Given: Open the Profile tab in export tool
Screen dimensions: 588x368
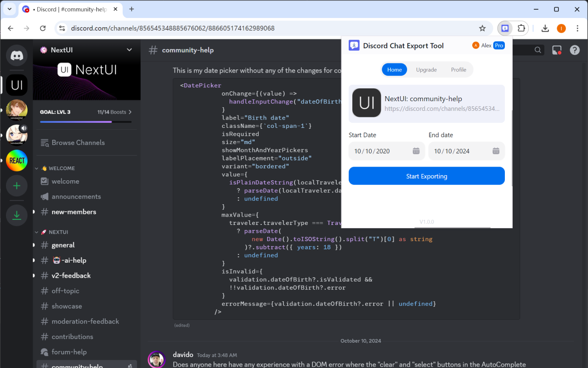Looking at the screenshot, I should tap(458, 69).
